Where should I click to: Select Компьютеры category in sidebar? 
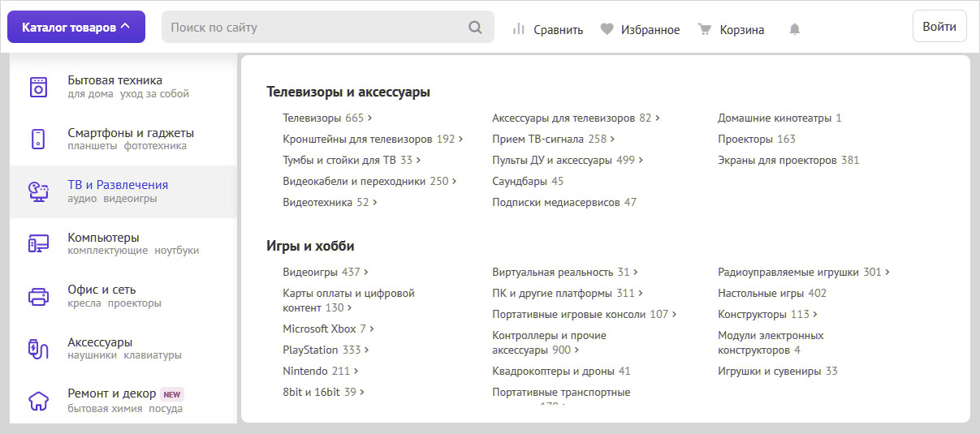coord(103,237)
